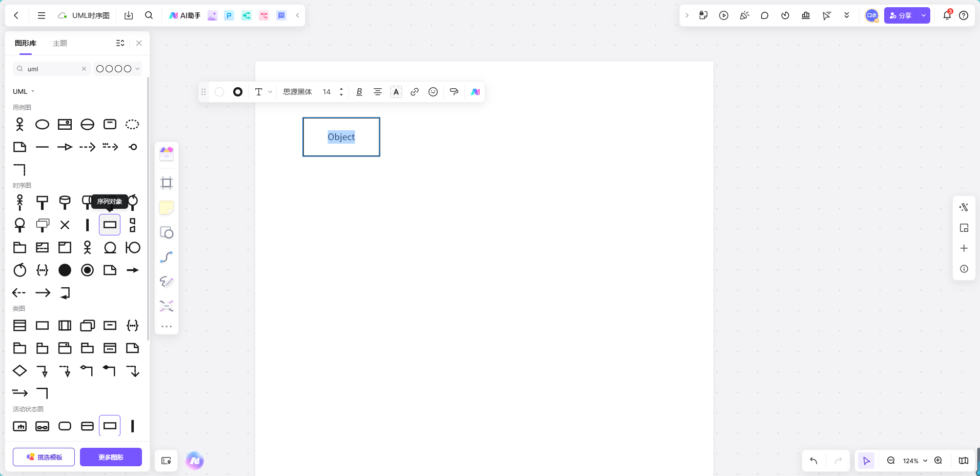Click the AI image generation icon
Viewport: 980px width, 476px height.
click(x=212, y=15)
